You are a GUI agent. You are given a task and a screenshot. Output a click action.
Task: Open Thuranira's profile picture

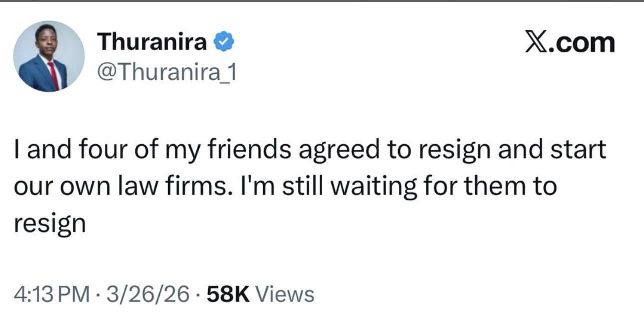49,56
